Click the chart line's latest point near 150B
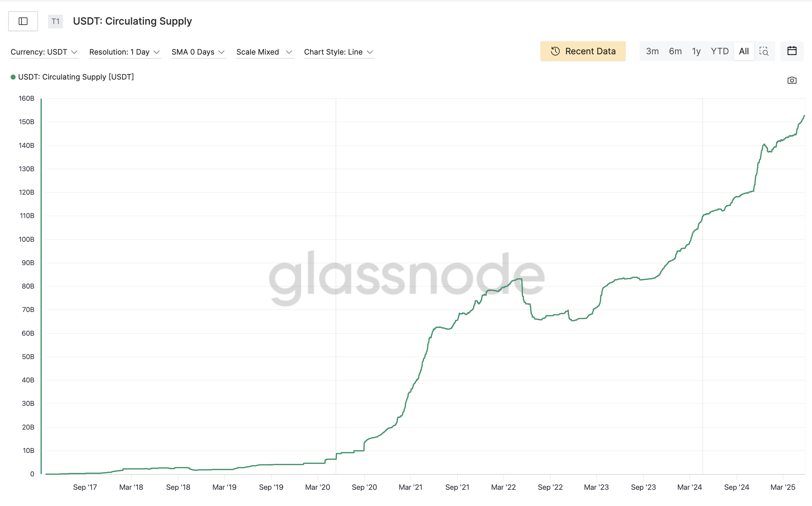 coord(804,116)
